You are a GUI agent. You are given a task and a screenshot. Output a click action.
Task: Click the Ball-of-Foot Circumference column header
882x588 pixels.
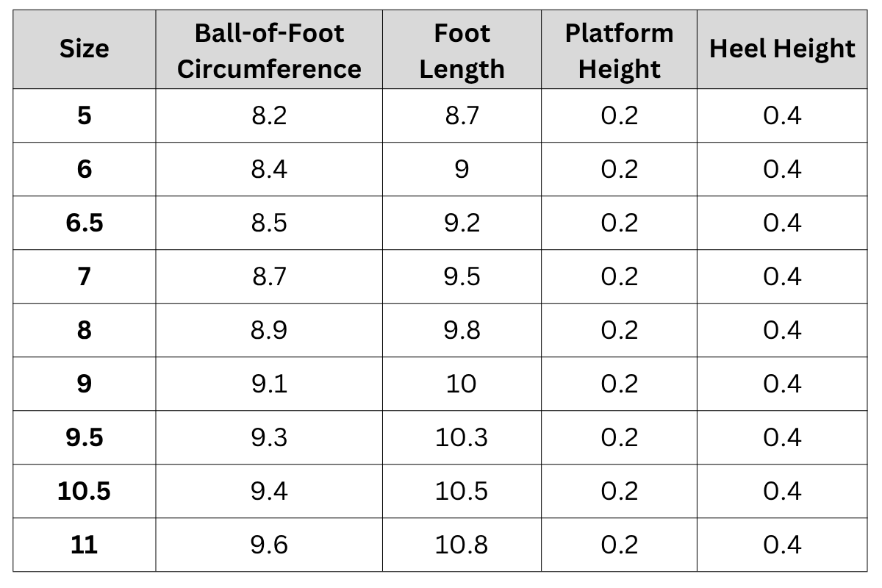click(269, 51)
